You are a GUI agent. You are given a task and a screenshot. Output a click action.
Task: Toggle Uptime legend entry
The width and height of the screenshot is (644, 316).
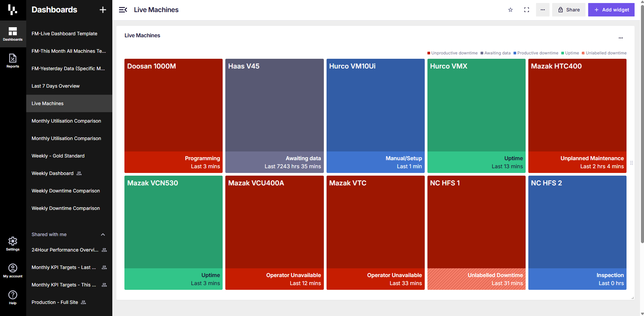570,53
